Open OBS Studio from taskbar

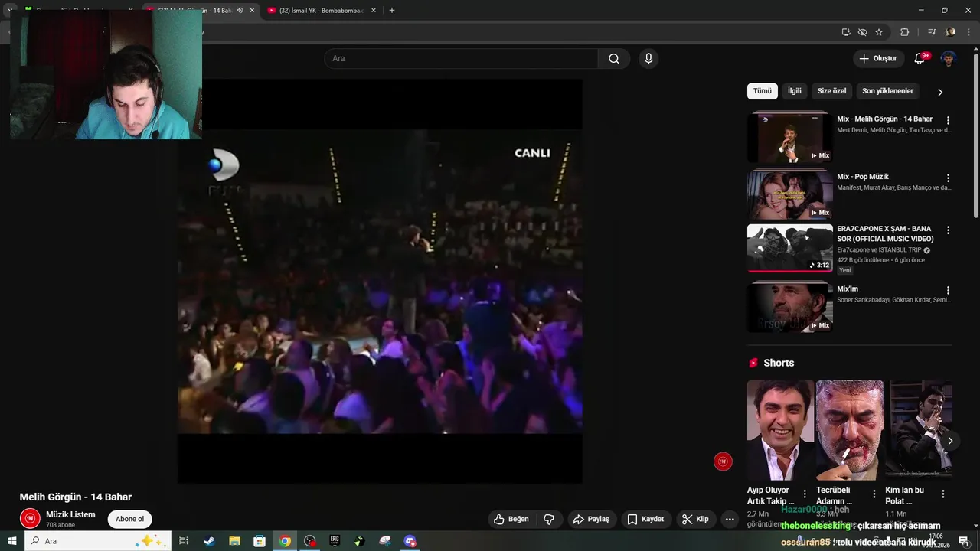[309, 541]
